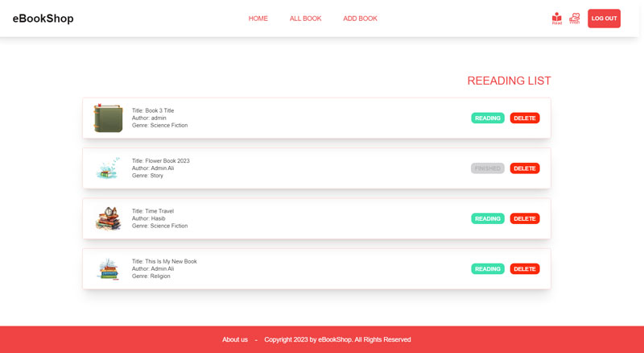The width and height of the screenshot is (644, 353).
Task: Click the 'Title: Book 3 Title' text
Action: click(x=153, y=110)
